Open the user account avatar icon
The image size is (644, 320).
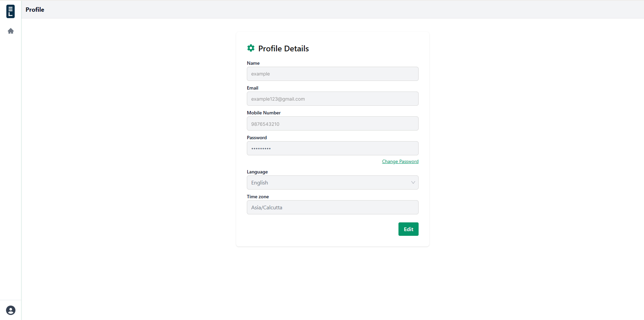pyautogui.click(x=11, y=310)
